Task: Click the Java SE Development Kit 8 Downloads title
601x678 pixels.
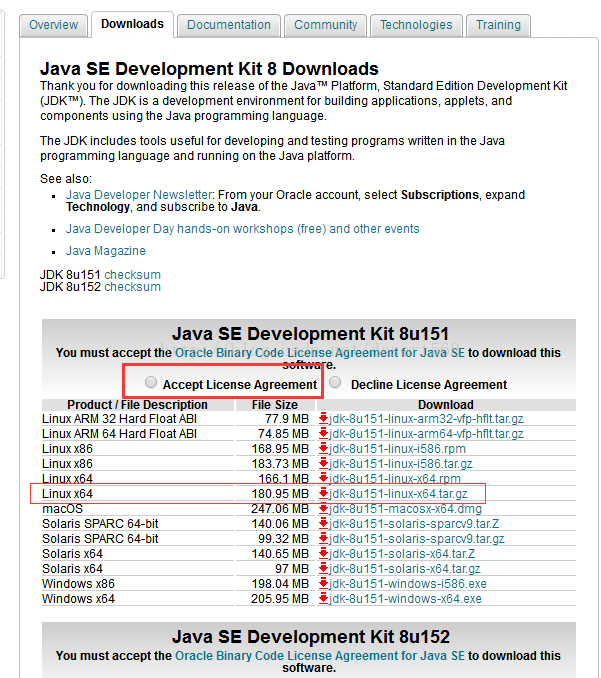Action: [209, 69]
